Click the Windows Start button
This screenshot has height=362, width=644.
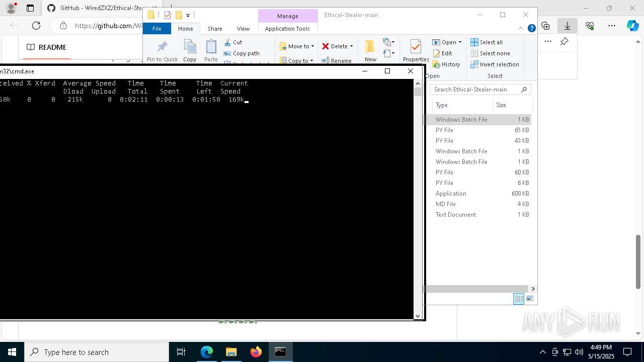point(12,352)
